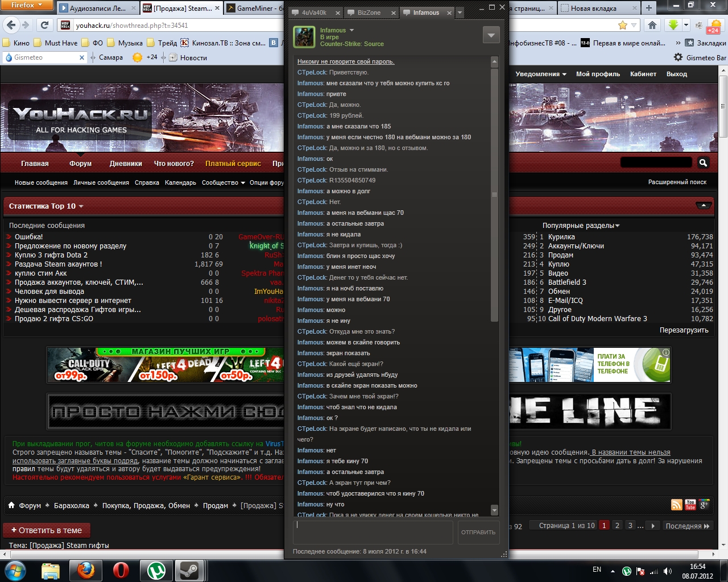Click the Steam chat message input

click(373, 532)
